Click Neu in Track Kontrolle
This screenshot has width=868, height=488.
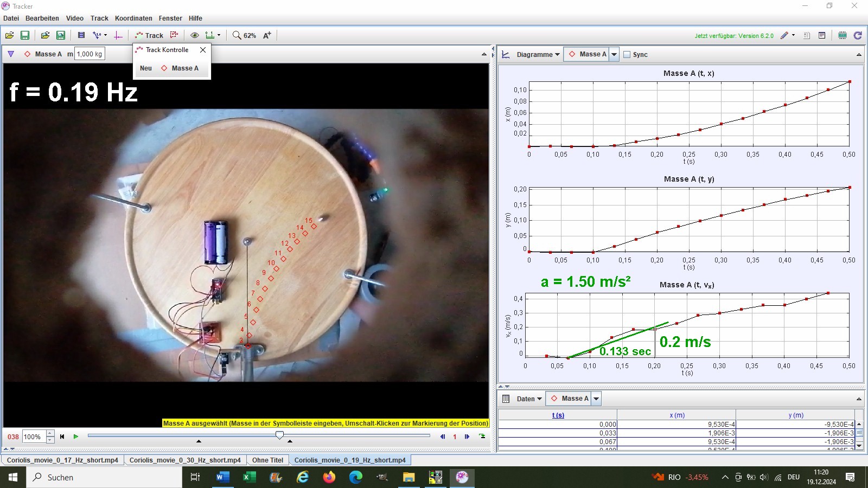point(146,68)
